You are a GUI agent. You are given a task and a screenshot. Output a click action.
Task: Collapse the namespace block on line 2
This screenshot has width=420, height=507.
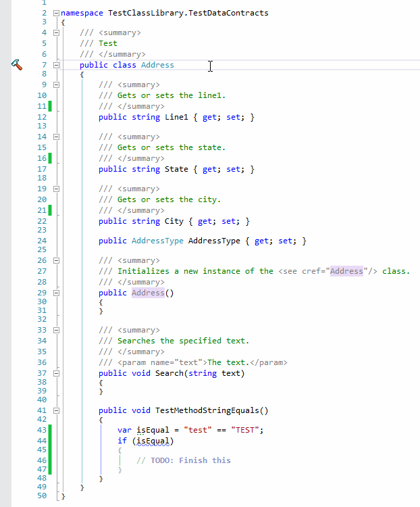pyautogui.click(x=56, y=14)
